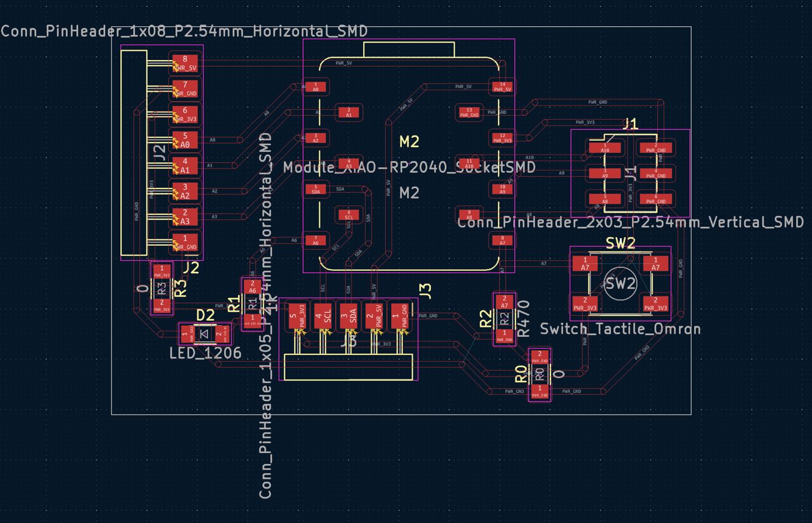Select the yellow J3 reference designator
The image size is (812, 523).
pyautogui.click(x=426, y=291)
